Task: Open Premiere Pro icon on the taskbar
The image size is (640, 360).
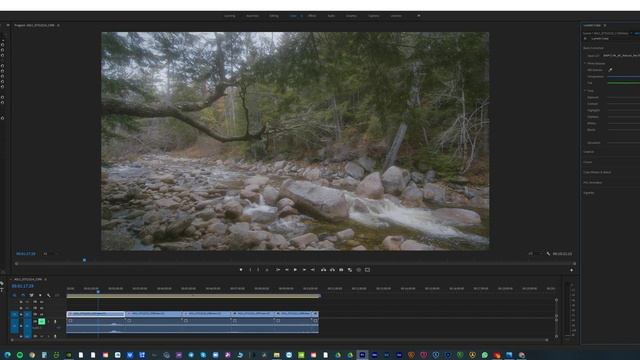Action: pos(362,355)
